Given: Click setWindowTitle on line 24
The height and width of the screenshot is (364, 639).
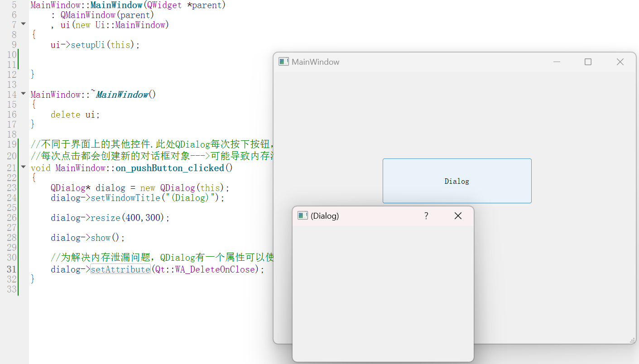Looking at the screenshot, I should coord(125,198).
